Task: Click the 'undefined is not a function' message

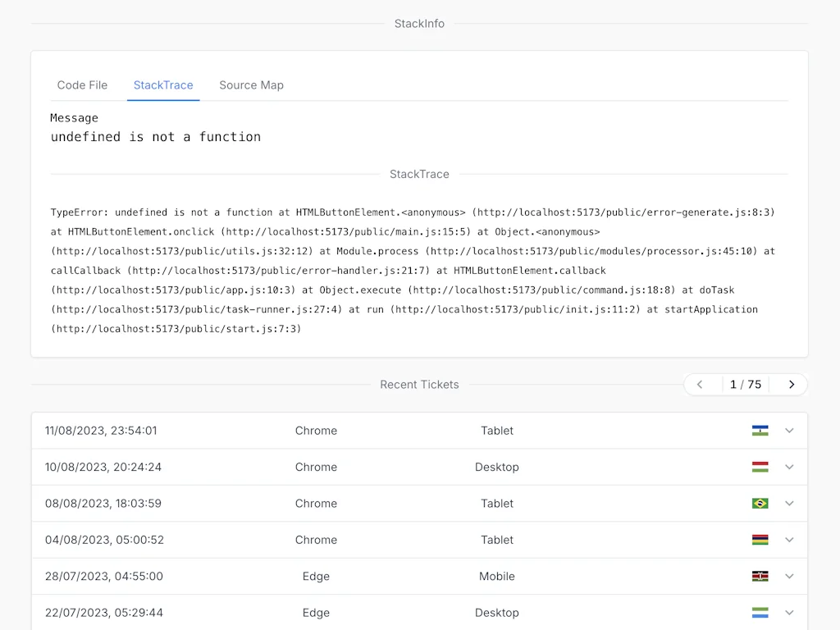Action: pos(156,137)
